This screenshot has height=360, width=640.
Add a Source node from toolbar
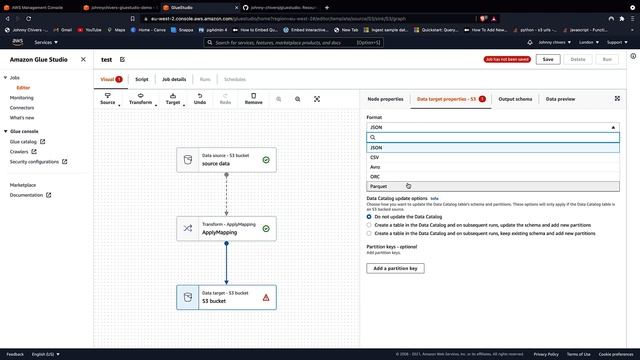108,99
